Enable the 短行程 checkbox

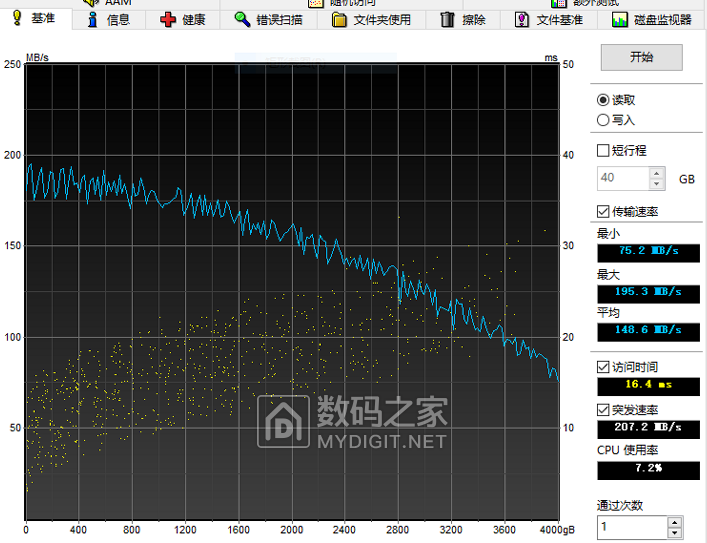[603, 150]
